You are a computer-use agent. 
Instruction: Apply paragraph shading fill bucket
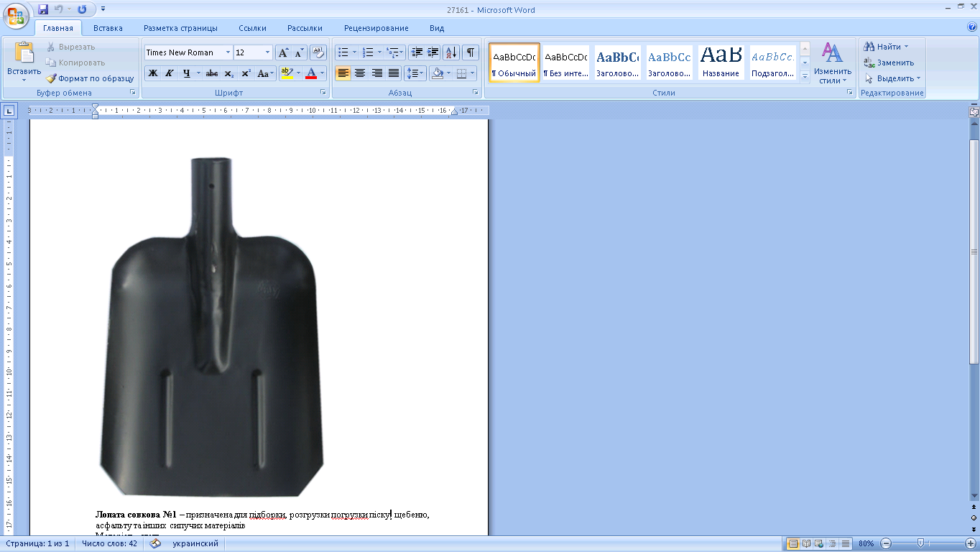[x=438, y=73]
